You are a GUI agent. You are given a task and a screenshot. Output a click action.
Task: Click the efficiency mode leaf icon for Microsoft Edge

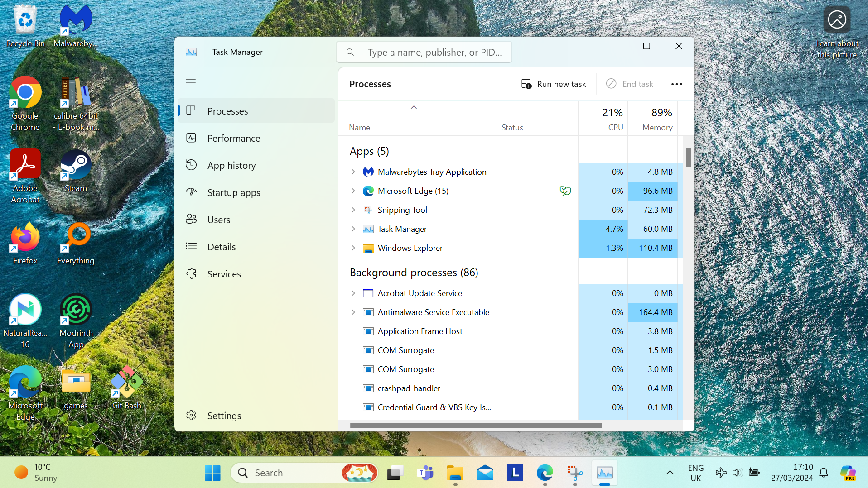[x=565, y=191]
